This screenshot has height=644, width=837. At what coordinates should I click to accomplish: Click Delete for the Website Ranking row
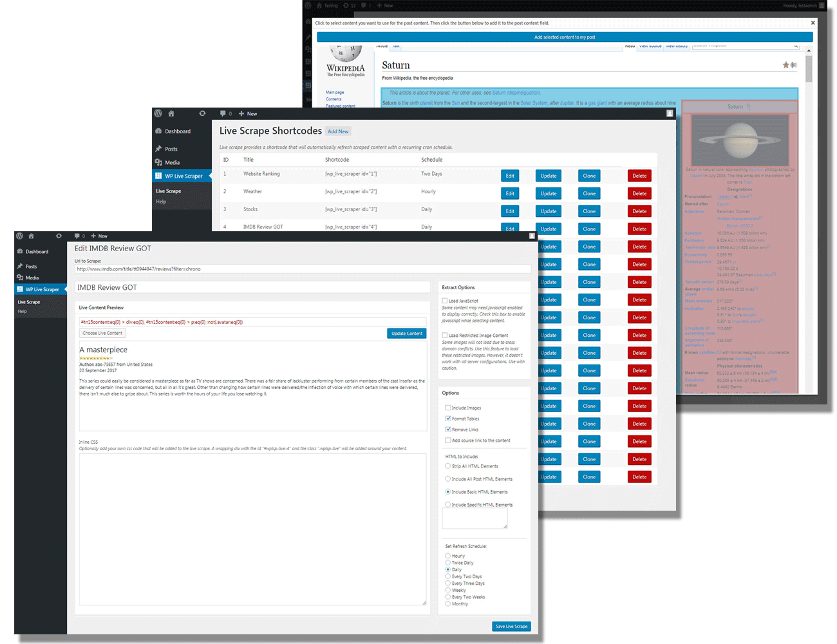tap(639, 176)
